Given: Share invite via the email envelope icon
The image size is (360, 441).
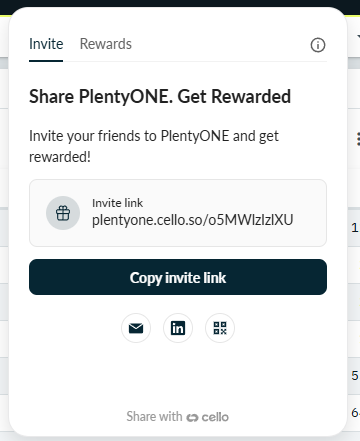Looking at the screenshot, I should [136, 328].
